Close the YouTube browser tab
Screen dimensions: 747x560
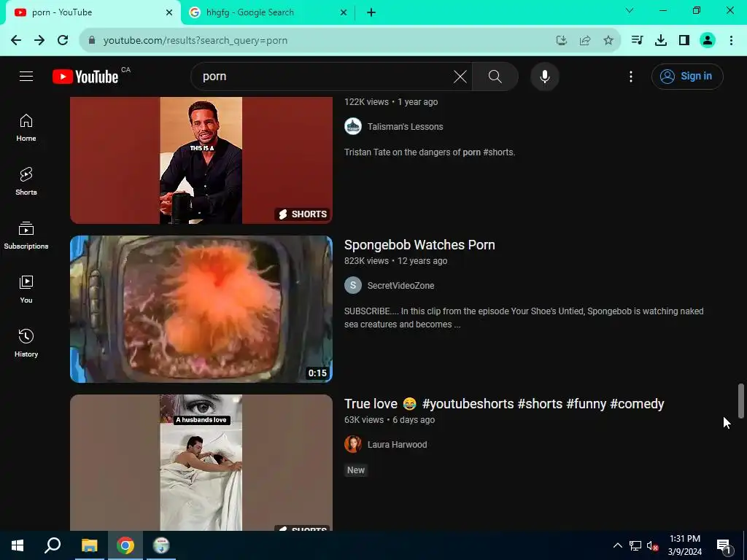coord(169,12)
